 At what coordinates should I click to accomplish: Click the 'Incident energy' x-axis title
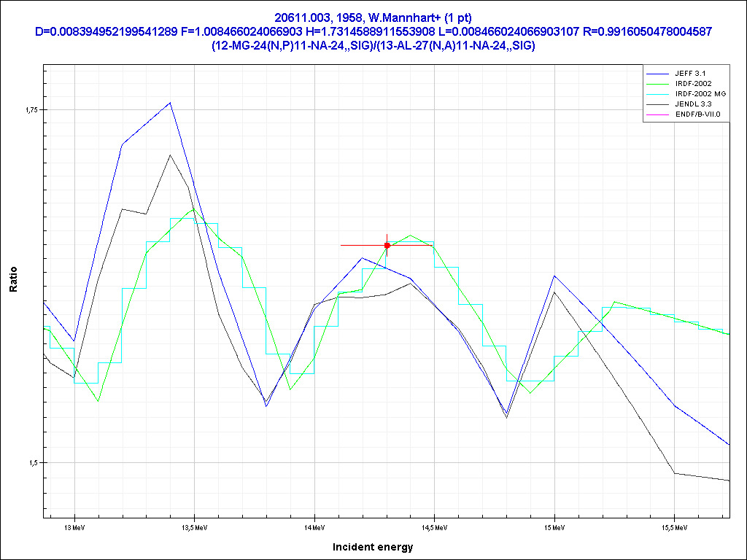click(373, 547)
